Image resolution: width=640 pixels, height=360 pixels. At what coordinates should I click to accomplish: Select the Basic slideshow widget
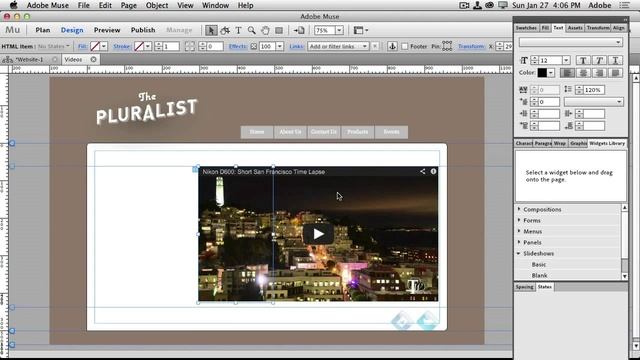pyautogui.click(x=539, y=264)
